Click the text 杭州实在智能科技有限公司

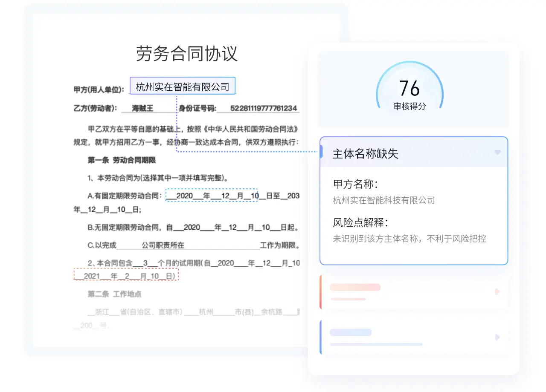[x=383, y=200]
